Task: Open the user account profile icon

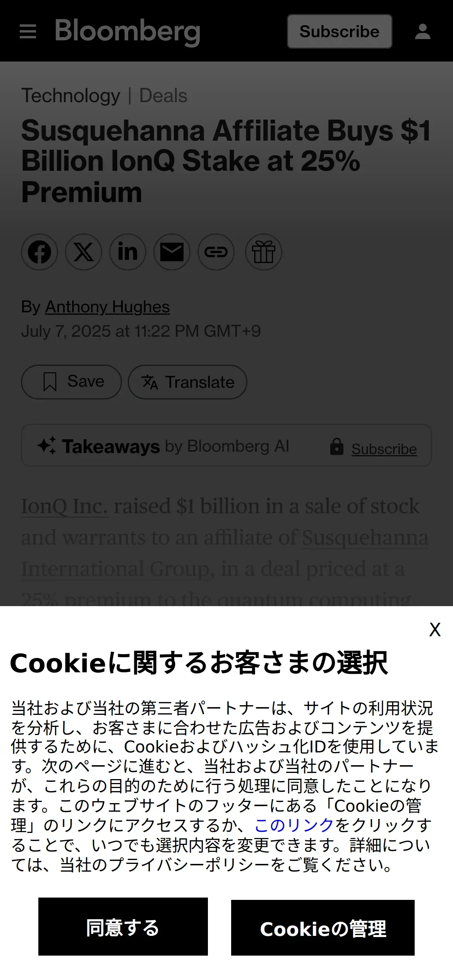Action: (422, 31)
